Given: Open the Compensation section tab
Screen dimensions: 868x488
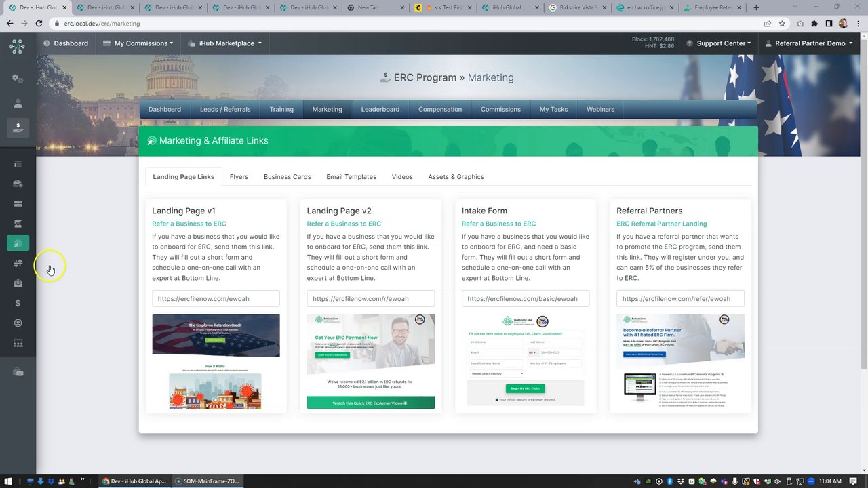Looking at the screenshot, I should 440,109.
